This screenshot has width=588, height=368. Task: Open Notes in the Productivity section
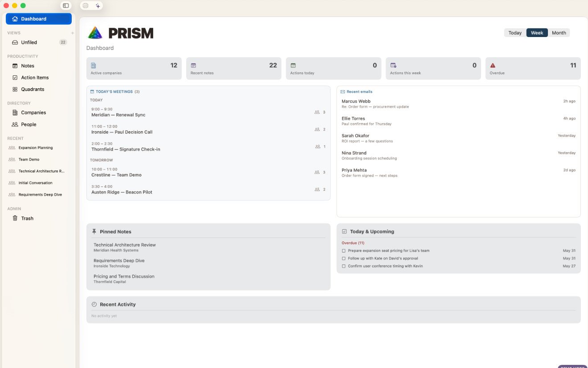39,66
